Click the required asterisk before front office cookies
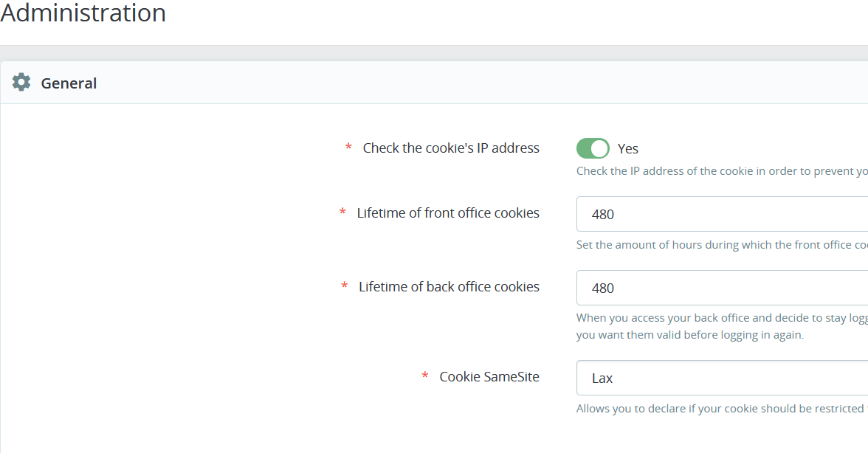This screenshot has height=453, width=868. click(x=342, y=213)
